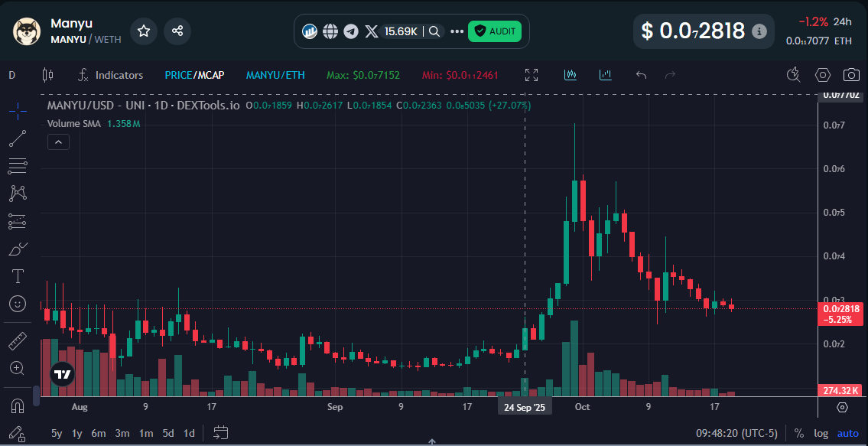Viewport: 868px width, 446px height.
Task: Click the current price tag 0.0₇2818 on axis
Action: [841, 314]
